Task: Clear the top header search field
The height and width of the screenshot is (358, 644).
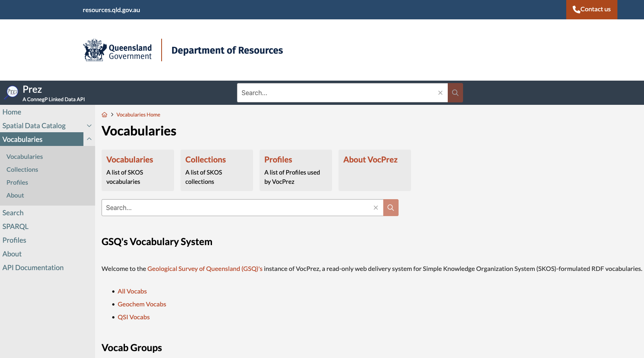Action: click(440, 93)
